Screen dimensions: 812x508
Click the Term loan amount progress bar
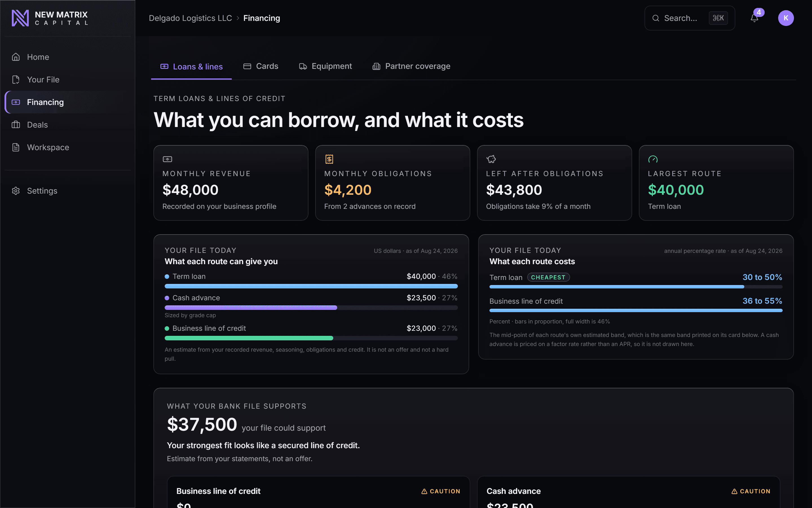[x=311, y=286]
